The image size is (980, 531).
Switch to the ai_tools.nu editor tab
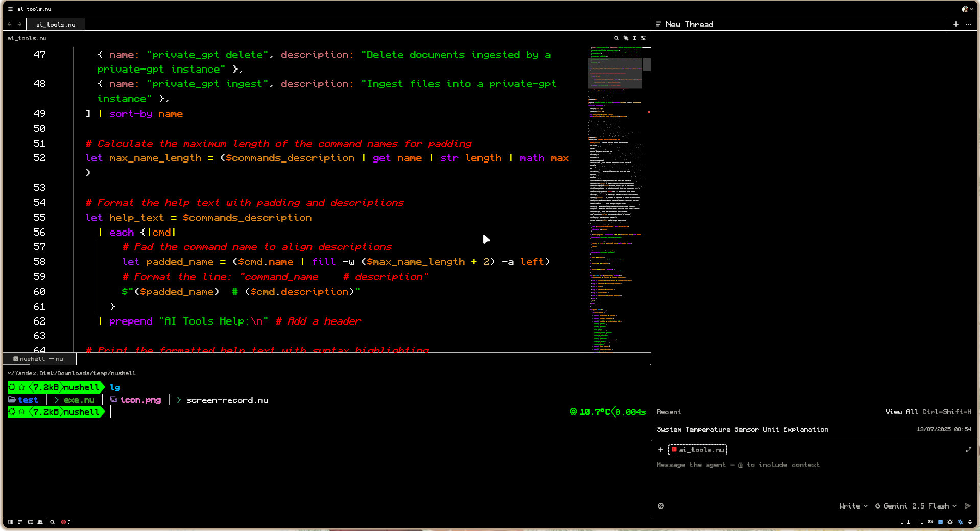pos(55,24)
